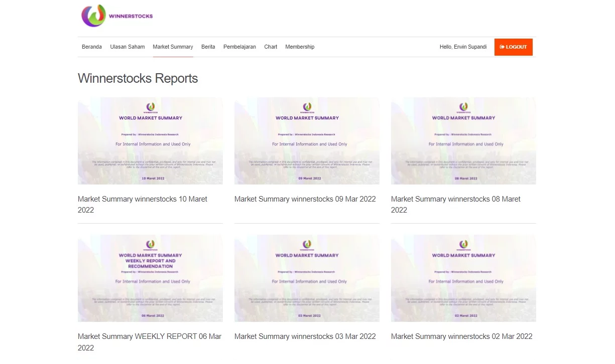Click the LOGOUT button
Viewport: 615px width, 364px height.
tap(513, 47)
